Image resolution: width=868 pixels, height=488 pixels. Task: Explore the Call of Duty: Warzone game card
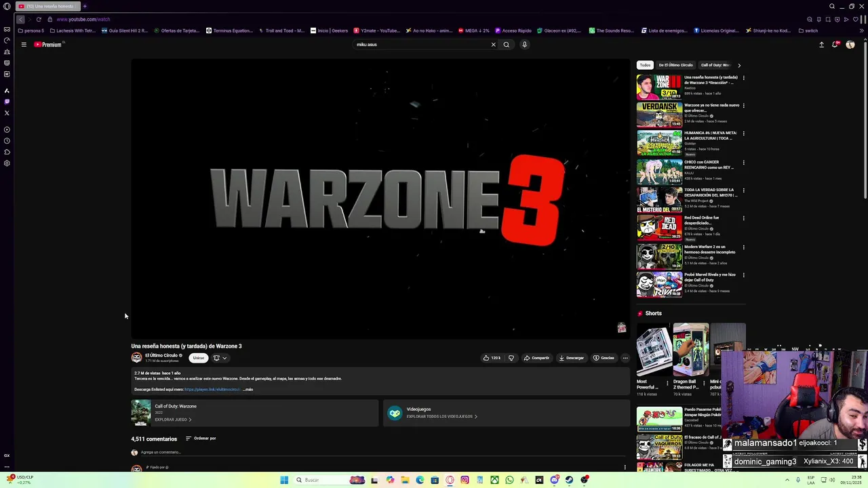(254, 413)
